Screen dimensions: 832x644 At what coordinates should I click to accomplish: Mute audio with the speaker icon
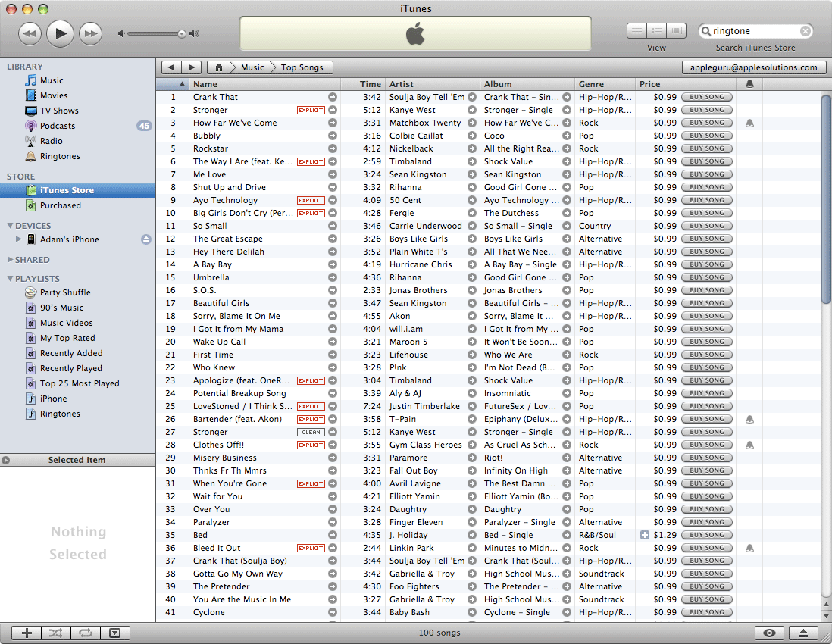click(120, 33)
